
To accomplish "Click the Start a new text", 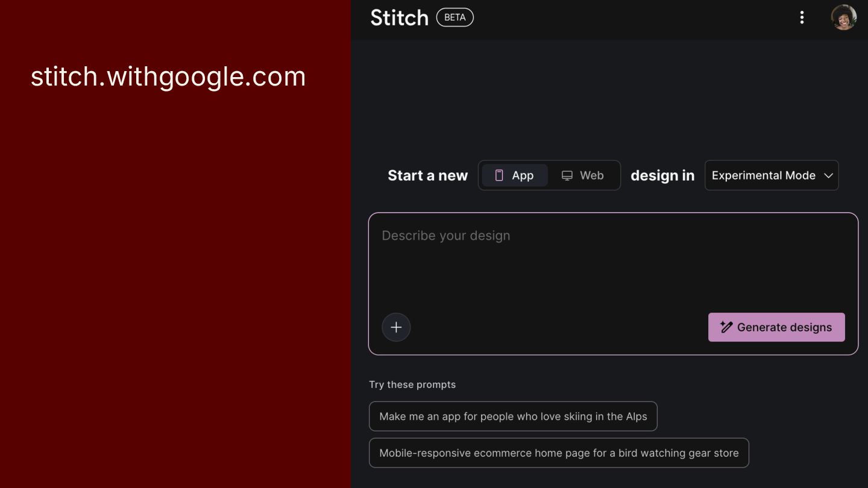I will point(428,175).
